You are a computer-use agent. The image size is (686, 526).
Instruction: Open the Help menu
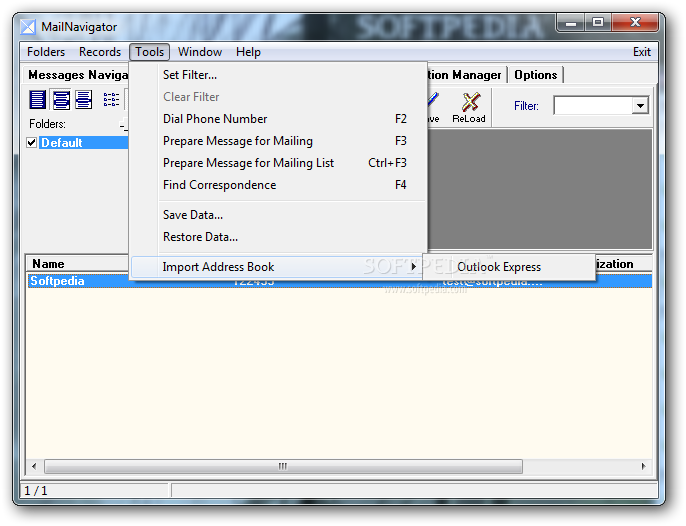pos(248,52)
